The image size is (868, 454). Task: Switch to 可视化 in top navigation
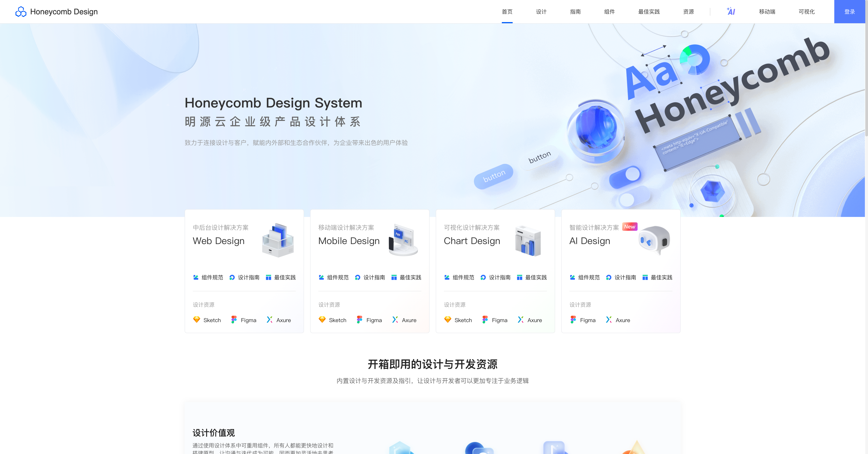807,12
